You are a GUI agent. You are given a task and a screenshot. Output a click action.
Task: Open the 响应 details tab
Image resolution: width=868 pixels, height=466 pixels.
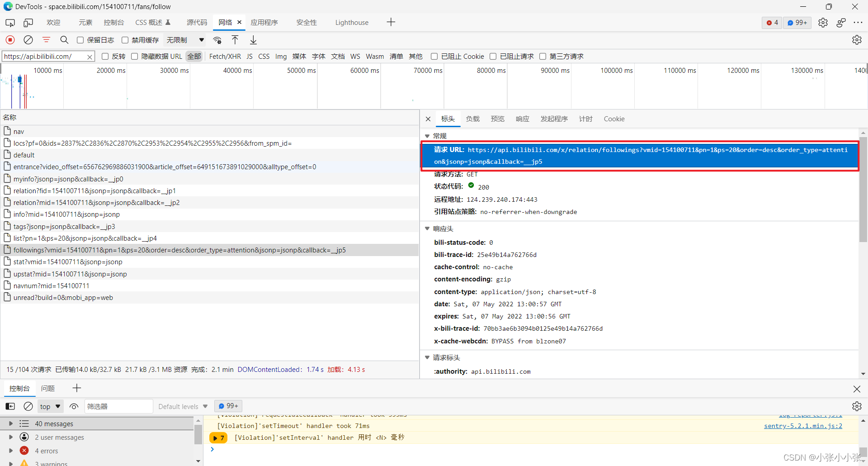pos(523,119)
